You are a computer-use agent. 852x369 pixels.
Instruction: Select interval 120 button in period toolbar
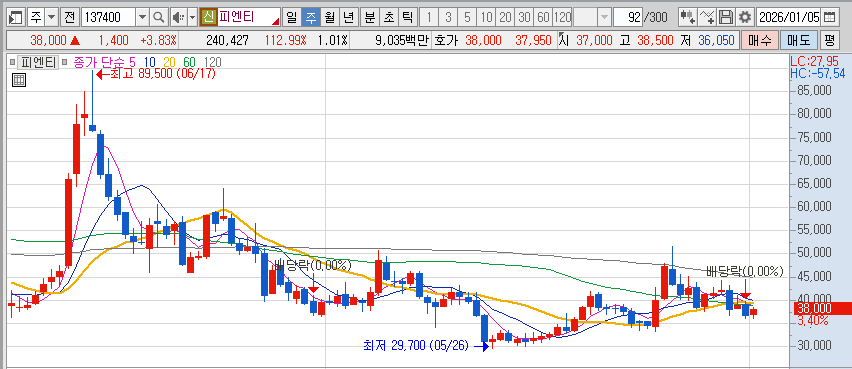coord(562,17)
